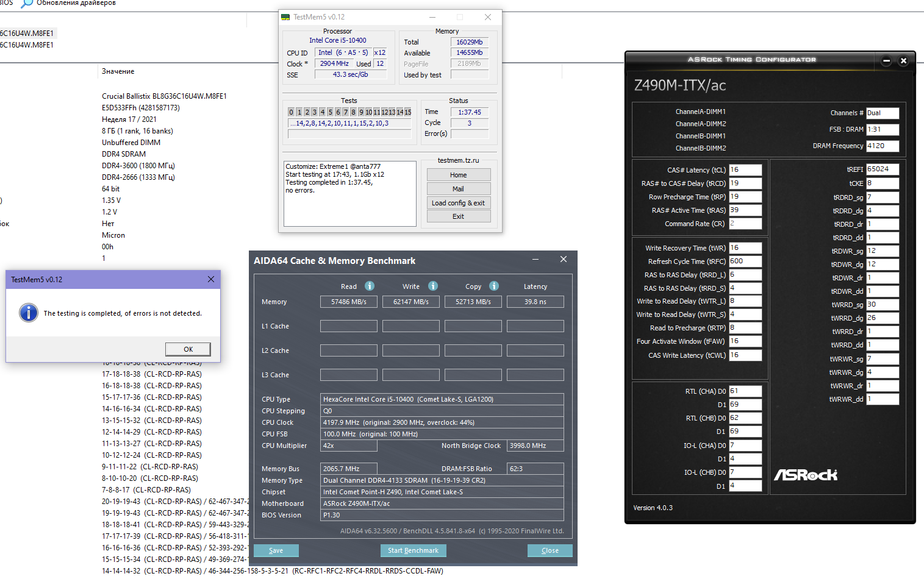
Task: Select the Four Activate Window (tFAW) field
Action: (745, 341)
